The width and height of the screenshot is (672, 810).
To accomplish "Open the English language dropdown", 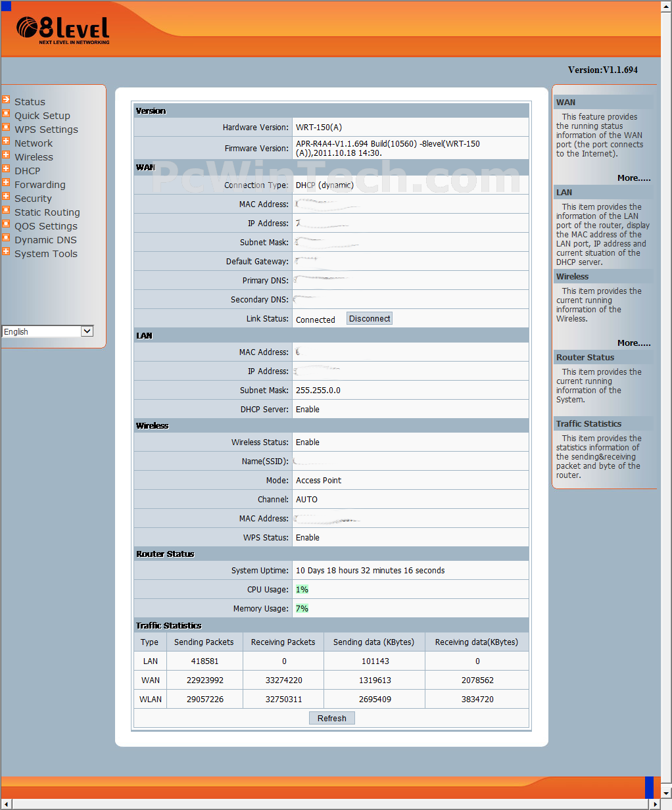I will pos(48,331).
